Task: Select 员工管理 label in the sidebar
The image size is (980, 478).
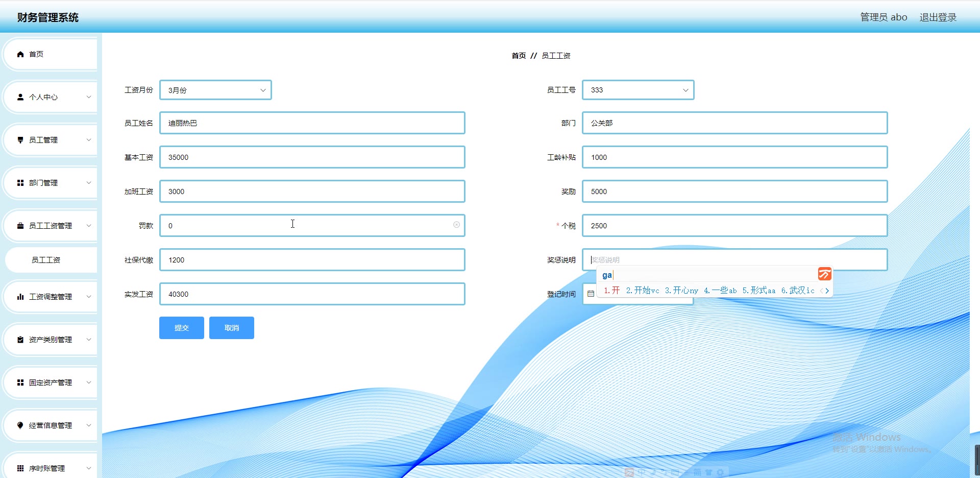Action: (x=43, y=140)
